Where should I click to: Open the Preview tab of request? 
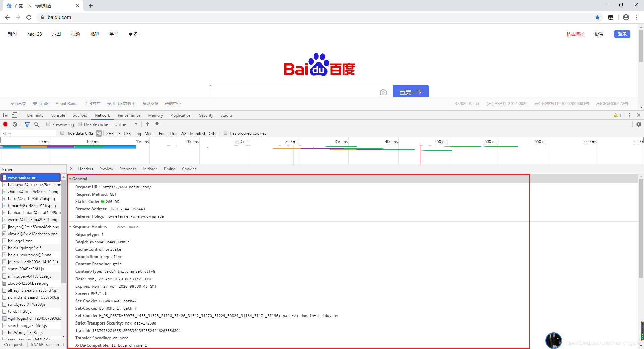click(106, 169)
